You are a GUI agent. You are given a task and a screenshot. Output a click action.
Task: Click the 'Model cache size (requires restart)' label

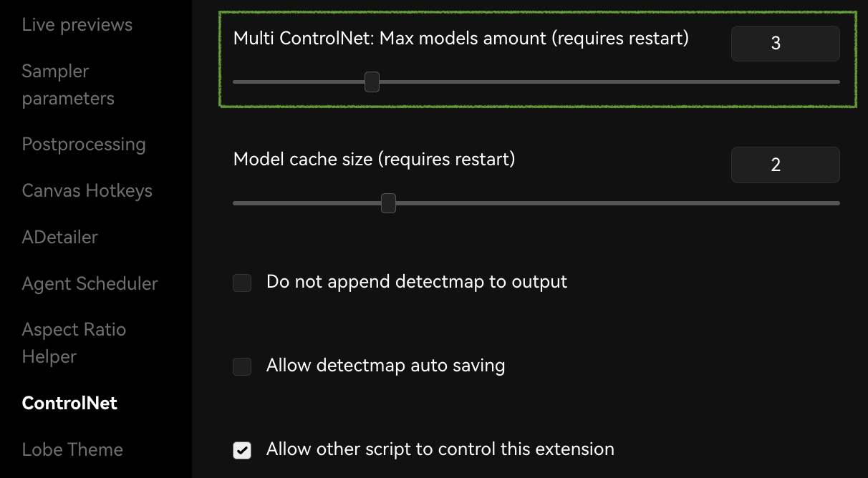pyautogui.click(x=374, y=159)
